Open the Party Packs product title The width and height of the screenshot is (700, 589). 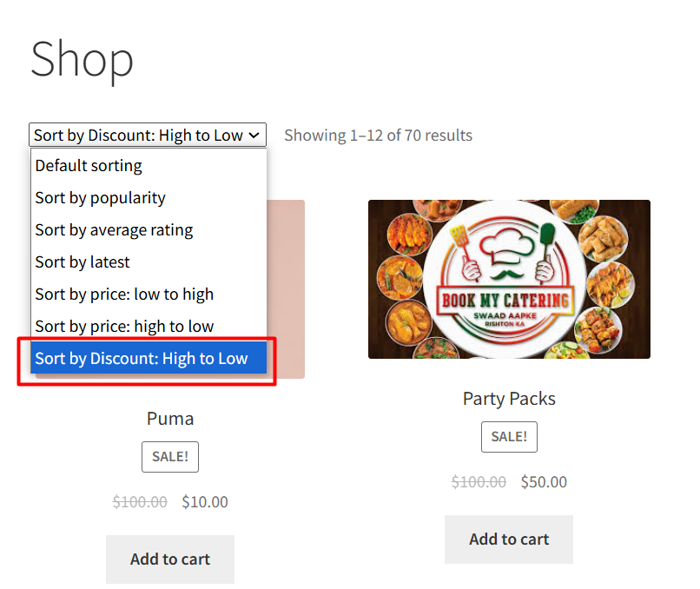pyautogui.click(x=509, y=399)
